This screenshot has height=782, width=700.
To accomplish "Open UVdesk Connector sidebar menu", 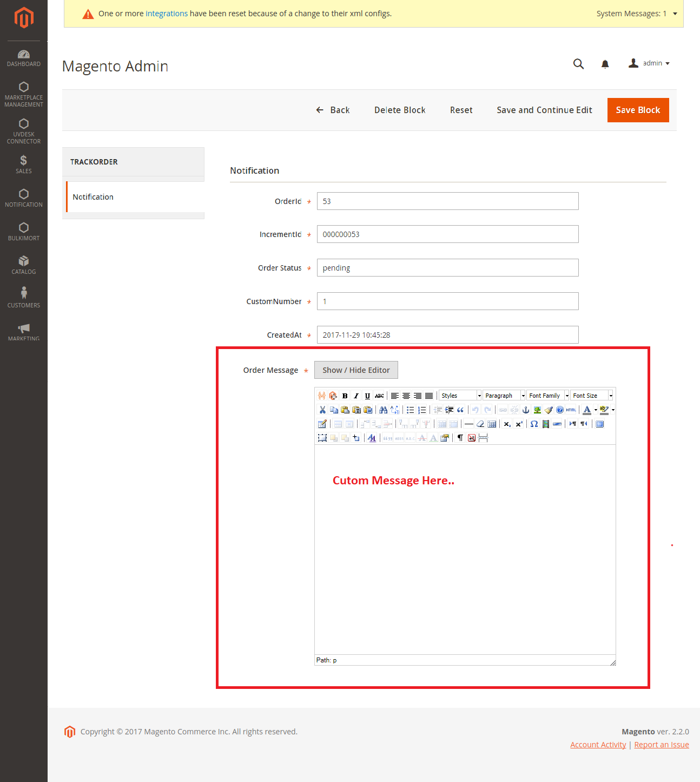I will pyautogui.click(x=24, y=131).
